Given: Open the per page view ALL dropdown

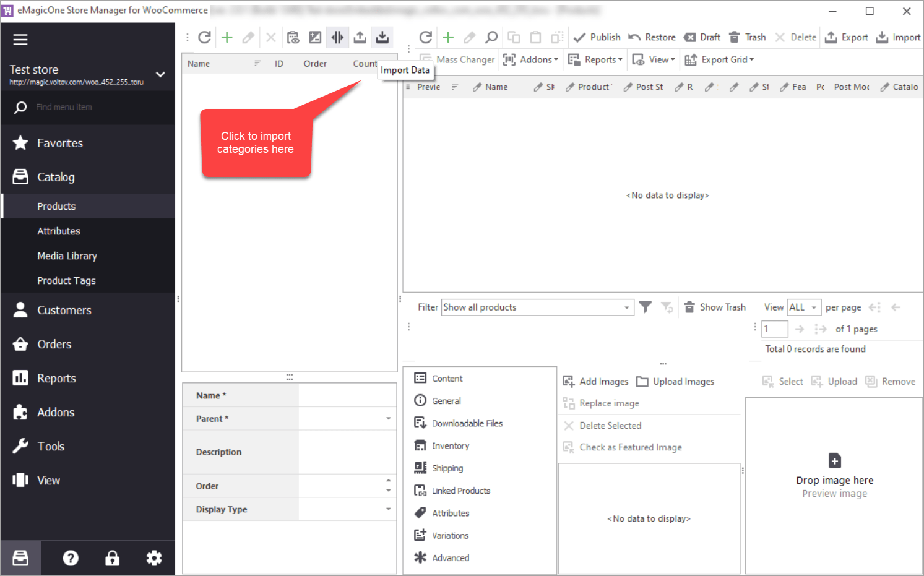Looking at the screenshot, I should (x=814, y=307).
